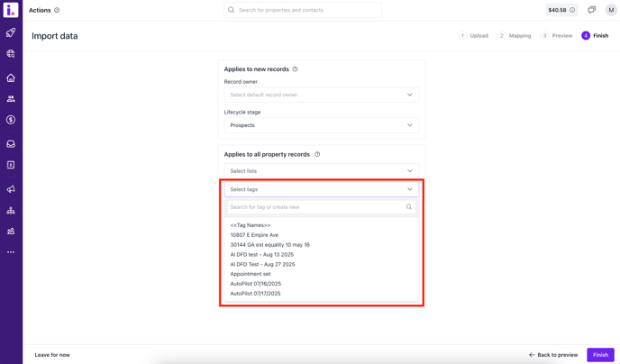Open the inbox tray icon in sidebar
620x364 pixels.
pyautogui.click(x=11, y=144)
